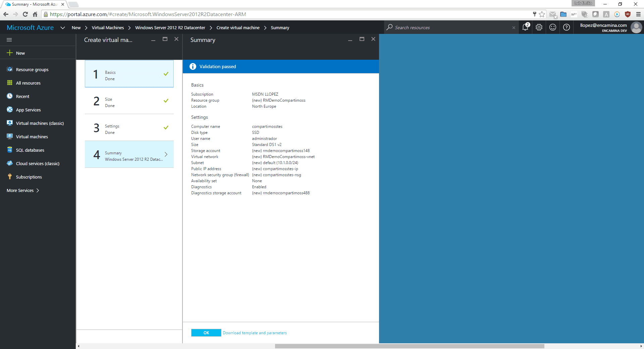The height and width of the screenshot is (349, 644).
Task: Open portal settings gear icon
Action: point(539,28)
